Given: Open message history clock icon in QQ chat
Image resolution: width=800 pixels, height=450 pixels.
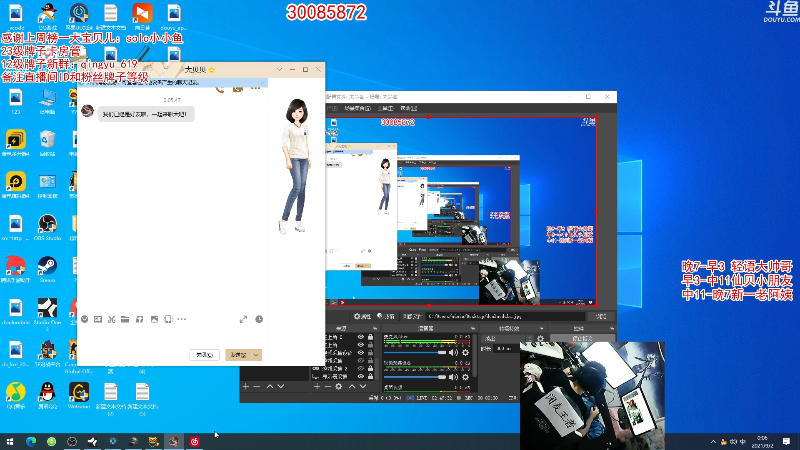Looking at the screenshot, I should 259,319.
